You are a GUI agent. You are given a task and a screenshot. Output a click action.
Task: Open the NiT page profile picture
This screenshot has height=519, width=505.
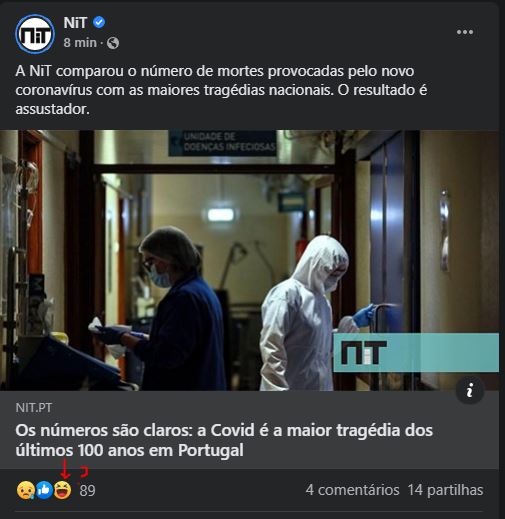[35, 34]
